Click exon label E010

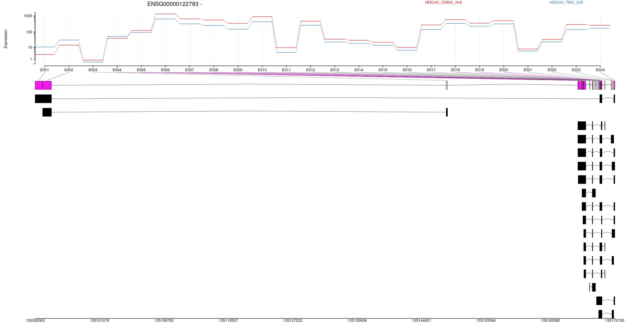[262, 70]
